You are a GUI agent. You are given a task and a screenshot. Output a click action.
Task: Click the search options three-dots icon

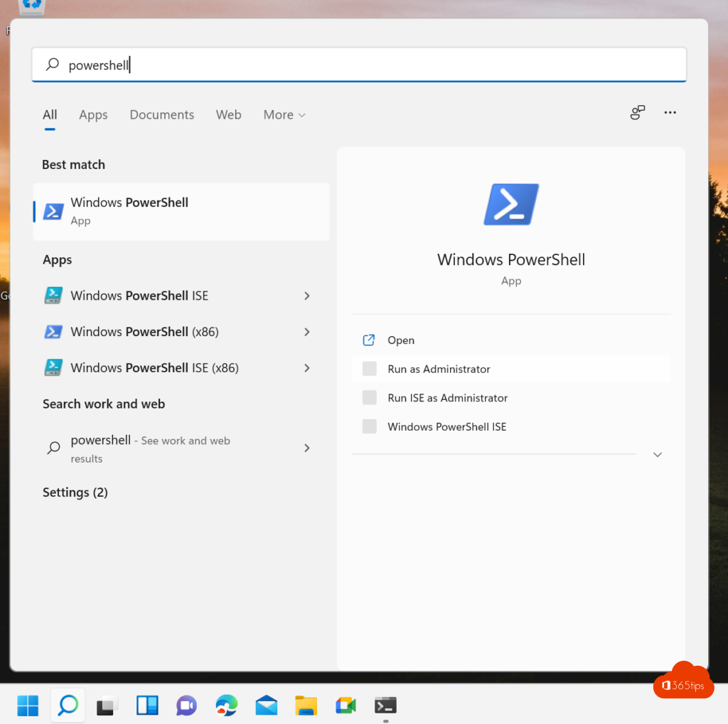[670, 112]
